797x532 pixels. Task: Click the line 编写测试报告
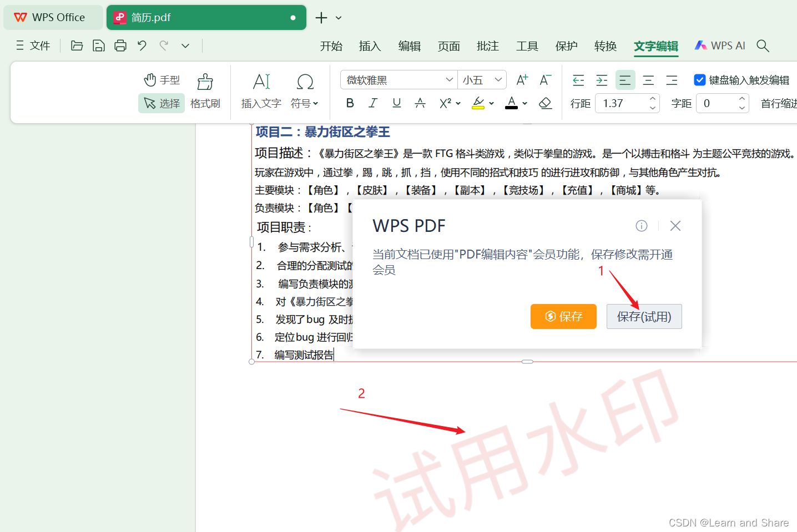point(304,355)
